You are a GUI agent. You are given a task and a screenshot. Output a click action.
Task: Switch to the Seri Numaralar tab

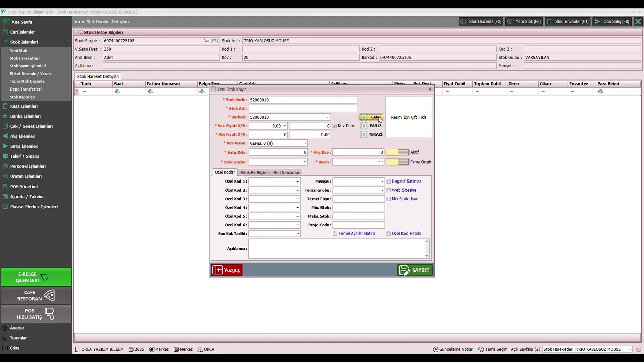287,173
